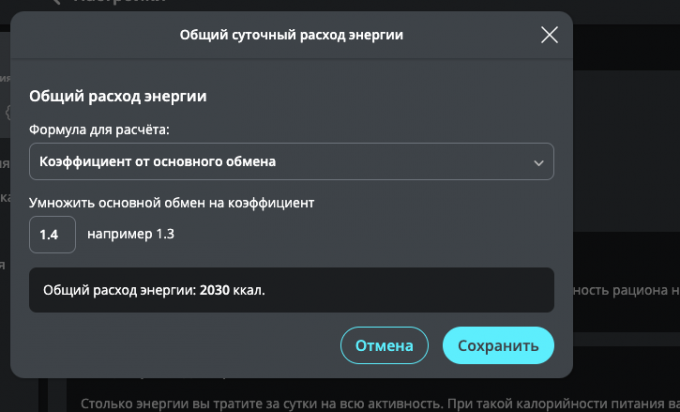Click the dialog title "Общий суточный расход энергии"
The image size is (680, 412).
pos(291,35)
